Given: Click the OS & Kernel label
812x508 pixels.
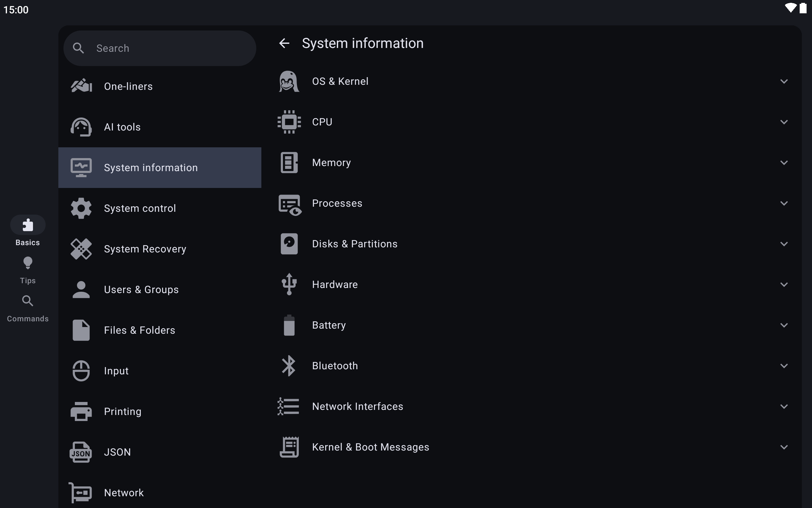Looking at the screenshot, I should pos(340,81).
